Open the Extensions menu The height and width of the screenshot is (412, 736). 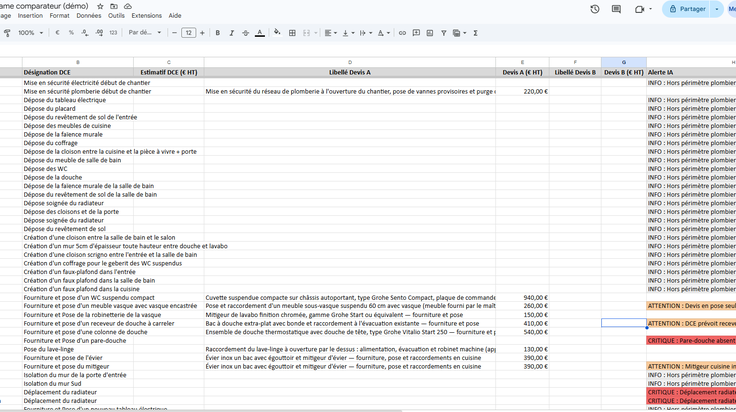[146, 15]
